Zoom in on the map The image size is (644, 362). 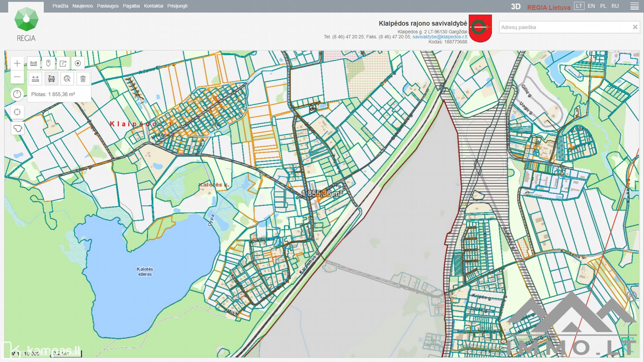17,63
